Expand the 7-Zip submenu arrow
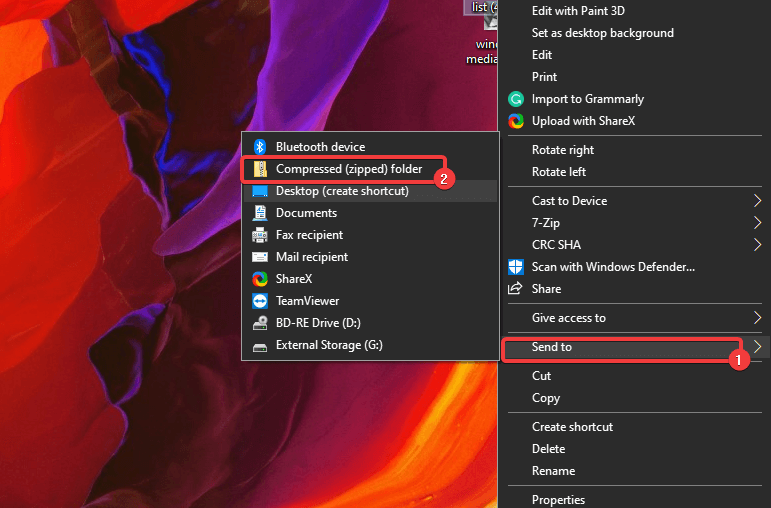 tap(757, 223)
